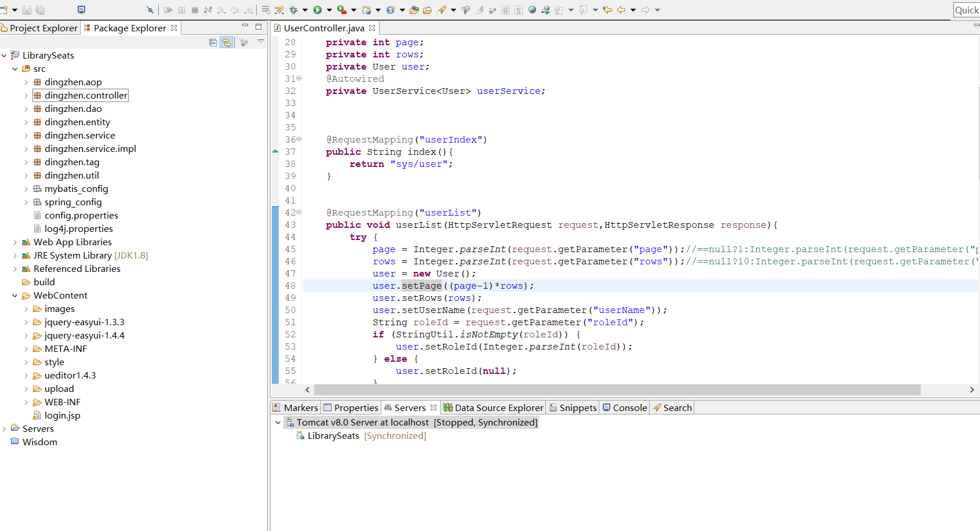
Task: Click the Run Last Tool coverage icon
Action: coord(342,10)
